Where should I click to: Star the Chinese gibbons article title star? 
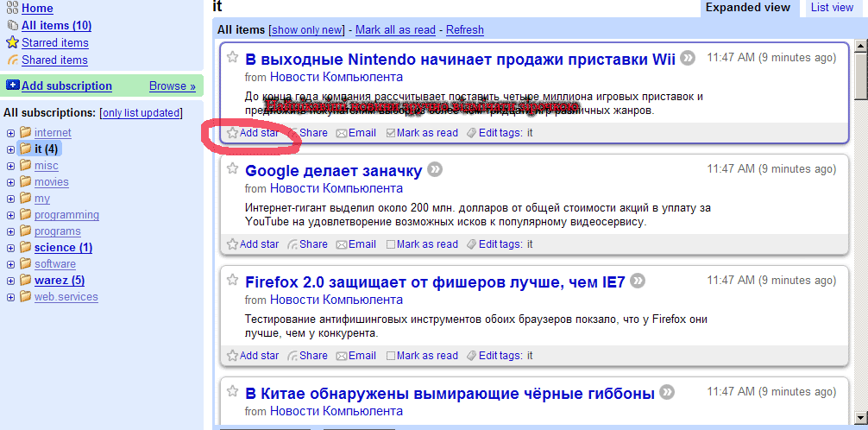[233, 391]
